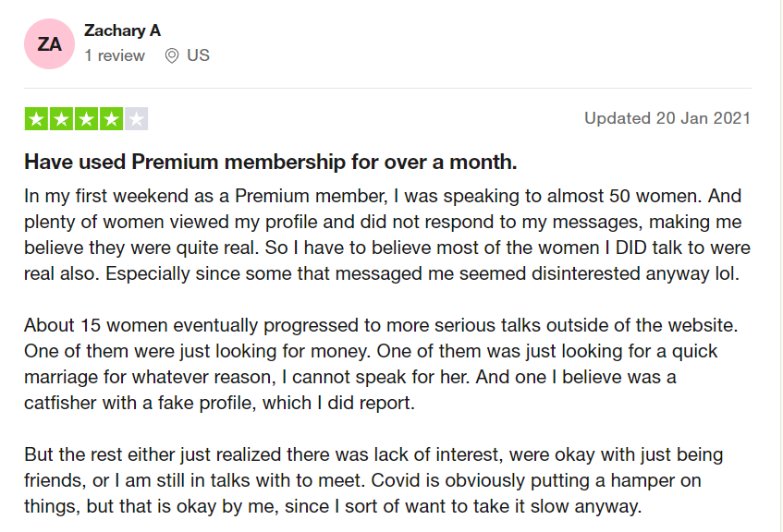Click the second green rating star

click(x=61, y=118)
